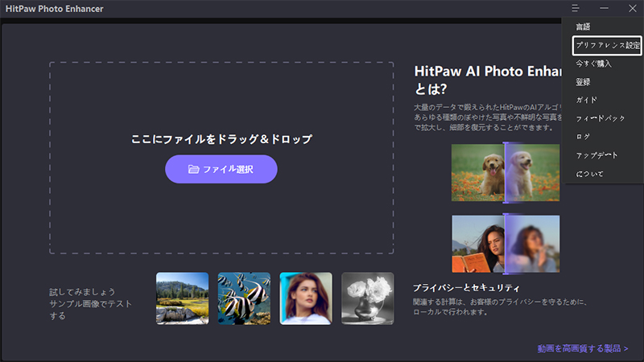
Task: Select 登録 menu entry
Action: click(x=583, y=82)
